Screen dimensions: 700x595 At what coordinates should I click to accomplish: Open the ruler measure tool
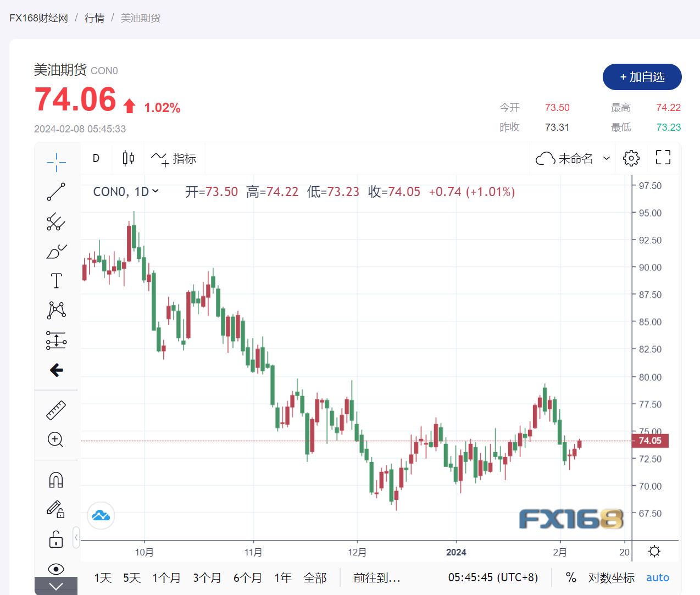[x=56, y=410]
